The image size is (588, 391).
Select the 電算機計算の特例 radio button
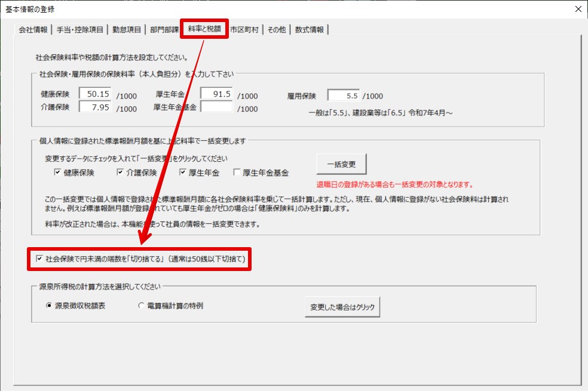[141, 306]
